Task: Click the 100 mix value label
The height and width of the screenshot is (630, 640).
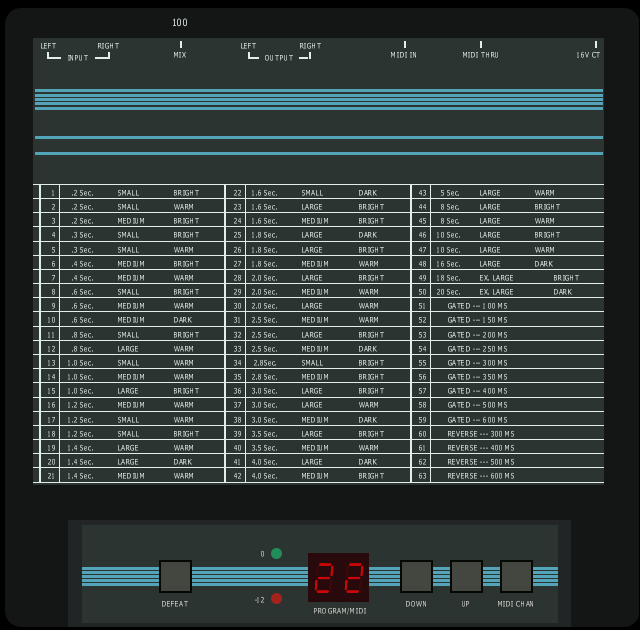Action: (x=180, y=22)
